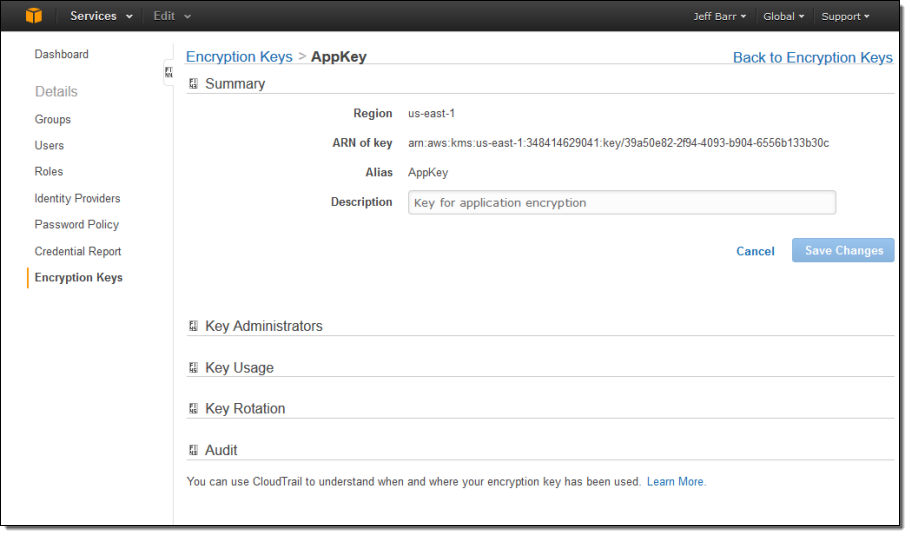Open the Edit dropdown menu

click(x=172, y=16)
